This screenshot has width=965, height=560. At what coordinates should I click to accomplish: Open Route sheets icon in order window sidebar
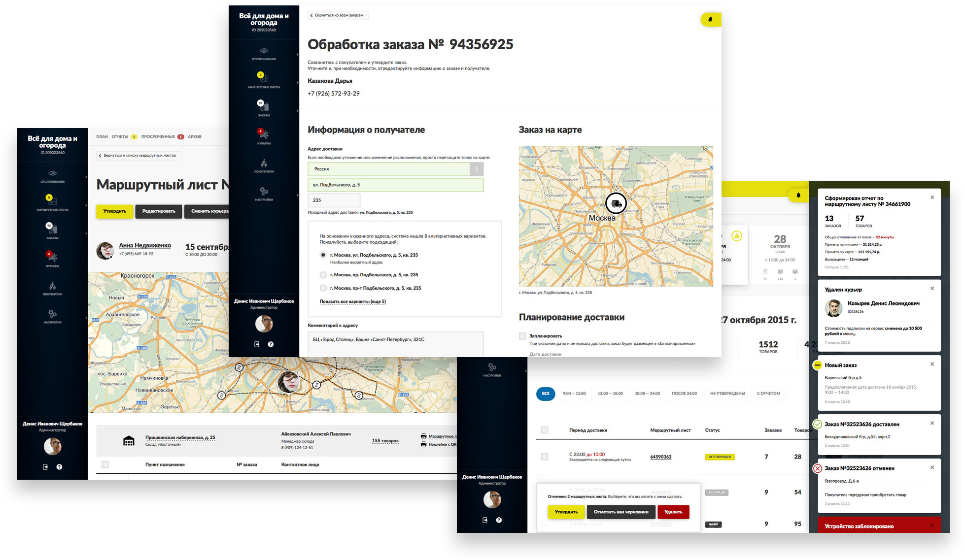(263, 77)
